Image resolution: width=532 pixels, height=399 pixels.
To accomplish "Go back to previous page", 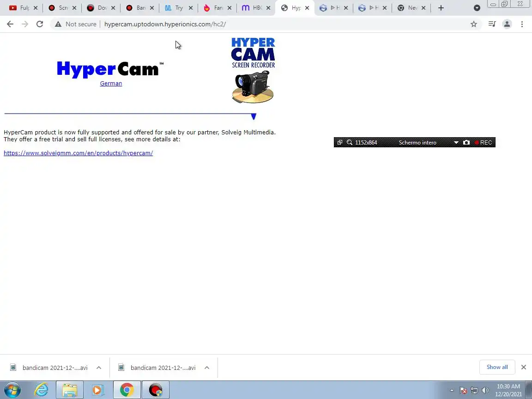I will click(x=10, y=24).
